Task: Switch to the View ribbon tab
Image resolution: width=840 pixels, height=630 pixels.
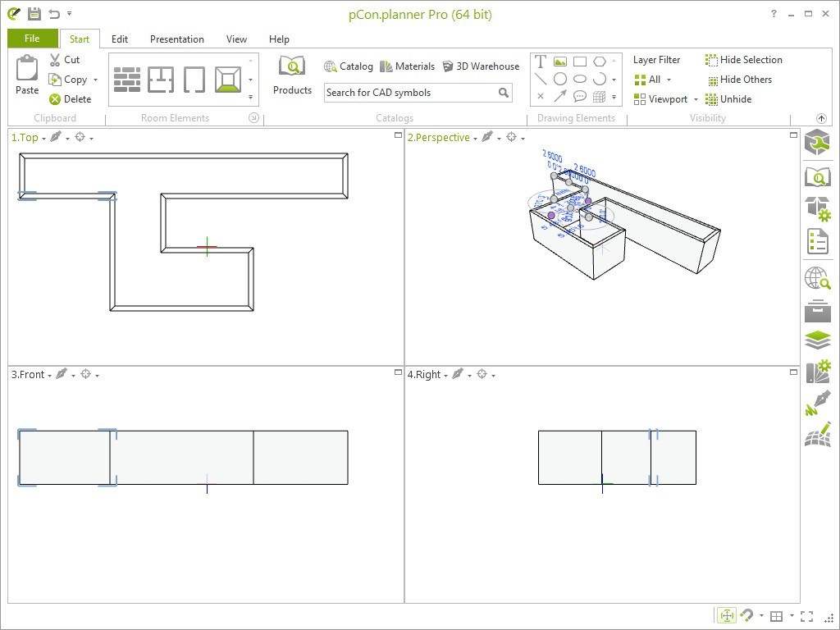Action: (236, 39)
